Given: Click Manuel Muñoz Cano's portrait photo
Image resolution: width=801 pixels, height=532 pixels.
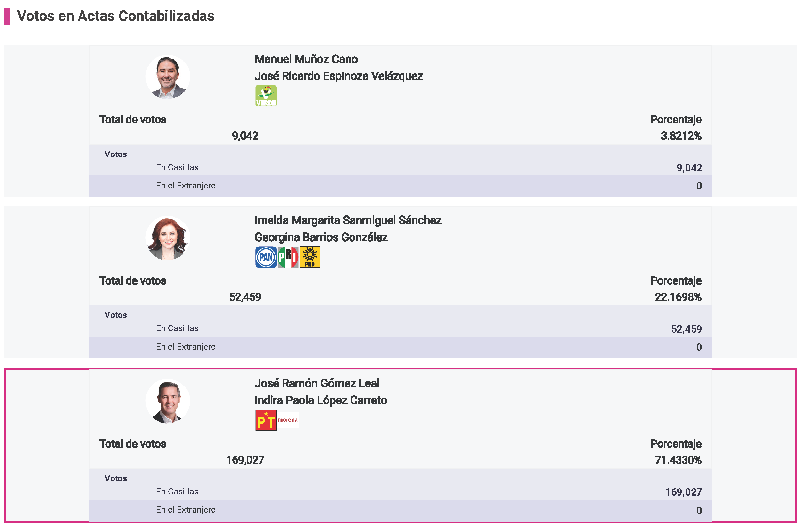Looking at the screenshot, I should [x=168, y=77].
